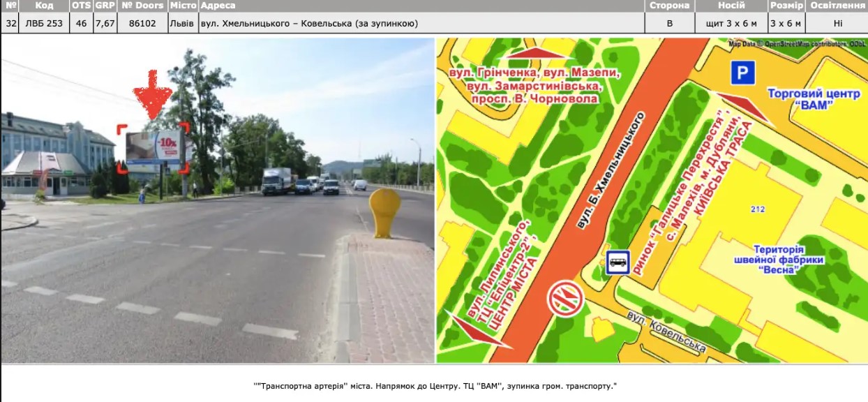Select the 'ЛВБ 253' code cell
Viewport: 868px width, 402px height.
tap(44, 23)
